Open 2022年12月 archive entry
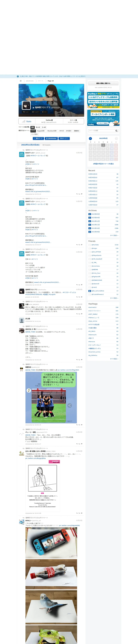Screen dimensions: 138x644 95,221
